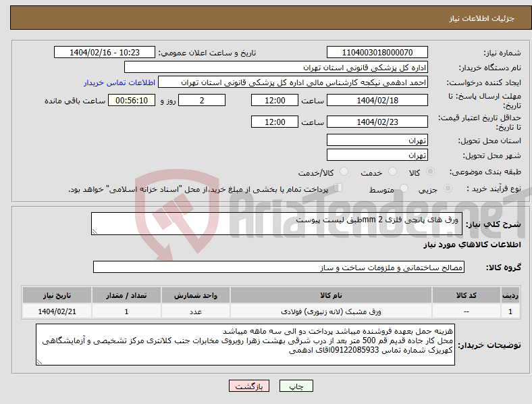Click the تاریخ نیاز column header
Screen dimensions: 532x404
click(57, 295)
